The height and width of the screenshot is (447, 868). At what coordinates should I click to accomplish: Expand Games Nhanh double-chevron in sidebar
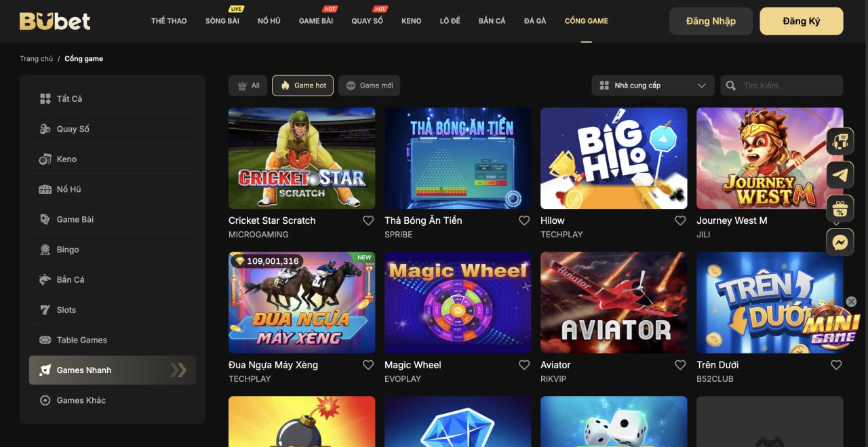[x=178, y=370]
